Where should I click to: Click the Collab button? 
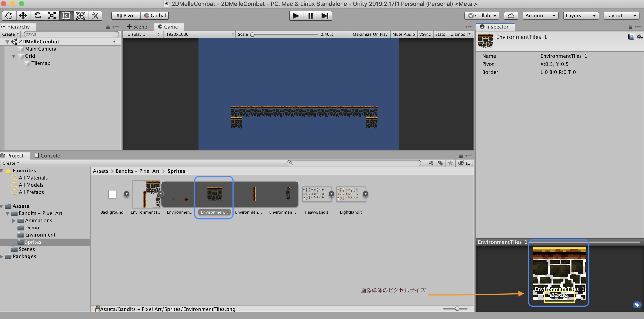(482, 16)
